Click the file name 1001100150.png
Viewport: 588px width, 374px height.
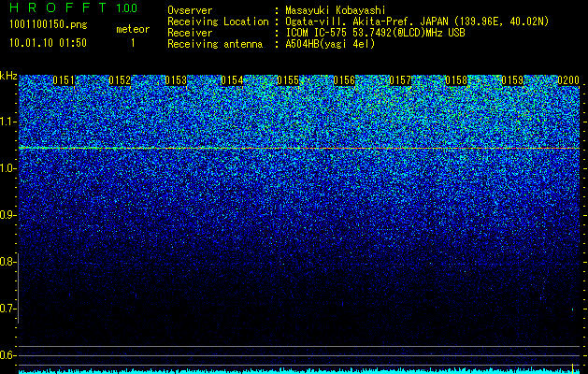(x=49, y=25)
